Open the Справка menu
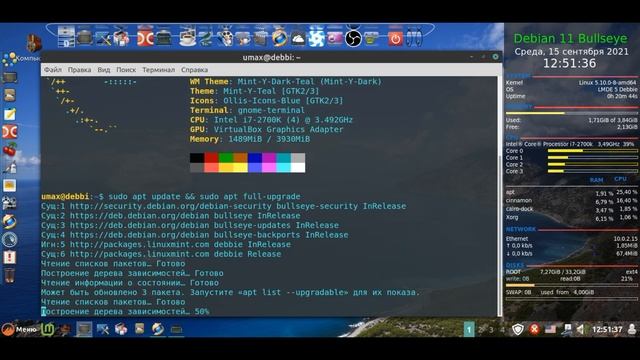This screenshot has height=360, width=640. pos(194,70)
